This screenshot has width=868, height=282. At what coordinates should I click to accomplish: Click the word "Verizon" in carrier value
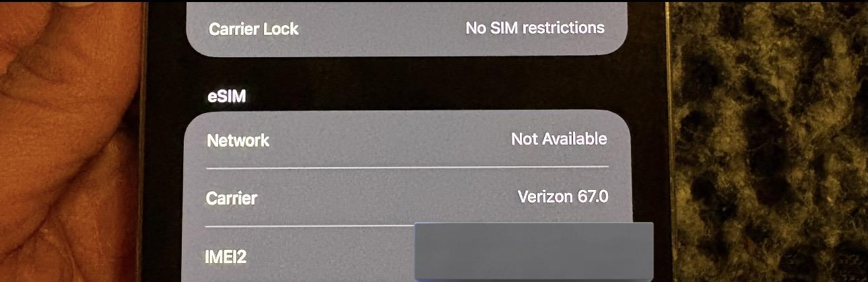(545, 197)
